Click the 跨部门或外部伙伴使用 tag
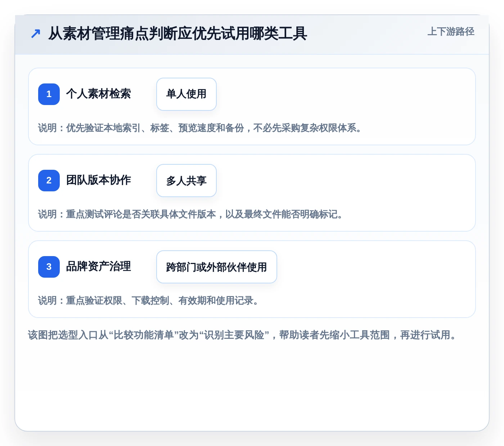The width and height of the screenshot is (504, 446). [x=217, y=267]
